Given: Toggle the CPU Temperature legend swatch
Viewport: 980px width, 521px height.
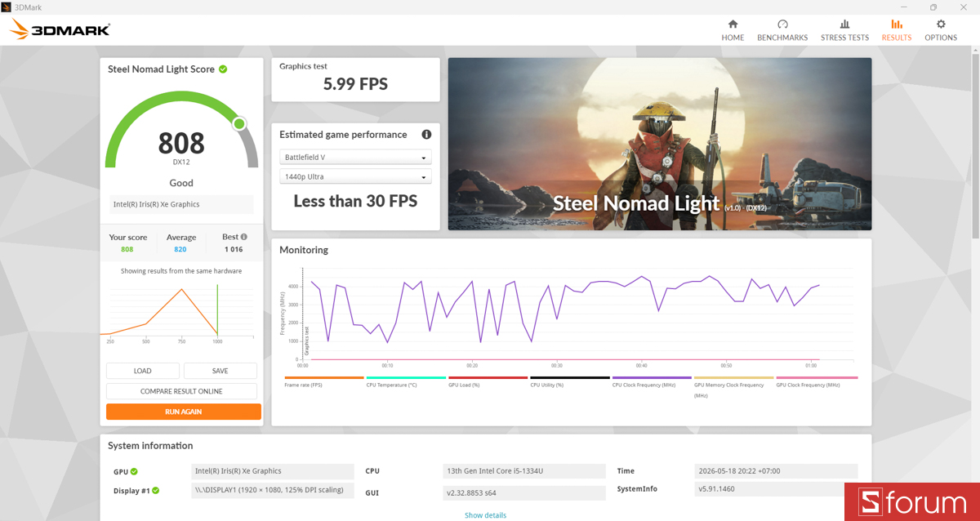Looking at the screenshot, I should click(406, 378).
